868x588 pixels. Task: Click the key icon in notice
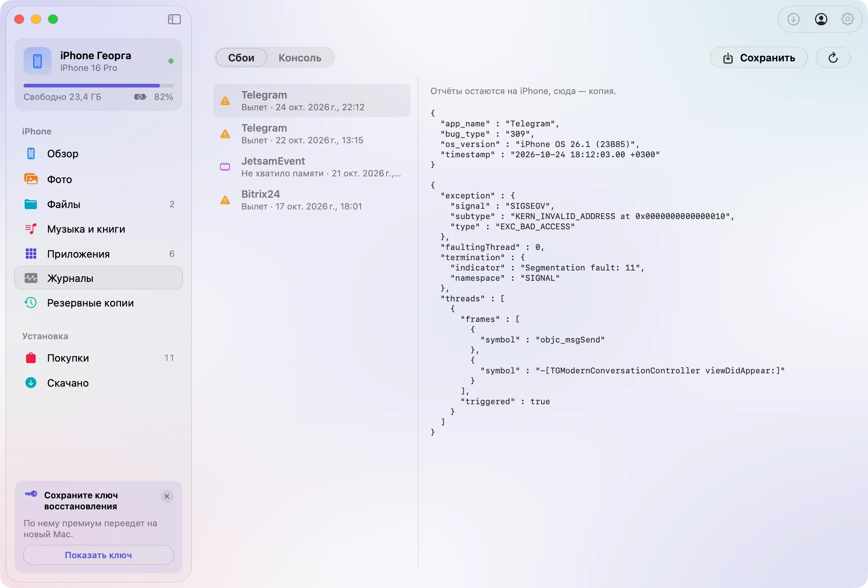31,494
